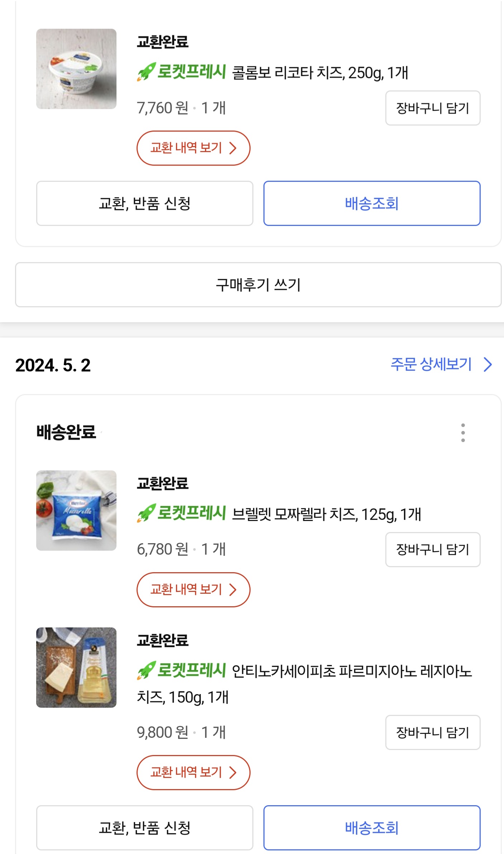Expand 교환 내역 보기 for 브렐렛 모짜렐라 치즈
504x854 pixels.
(x=193, y=589)
